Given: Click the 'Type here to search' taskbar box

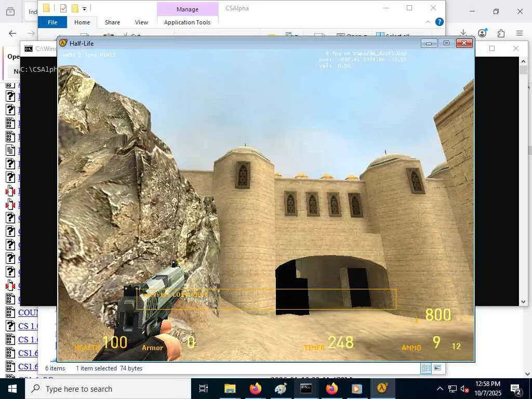Looking at the screenshot, I should click(108, 389).
